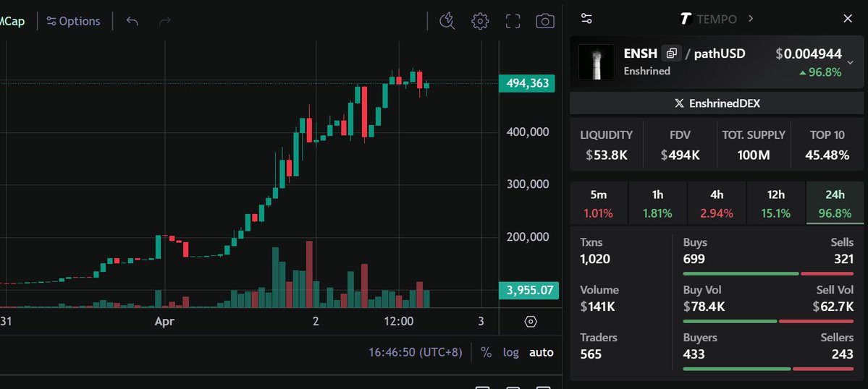Click the 494,363 current price label
Viewport: 868px width, 389px height.
tap(527, 83)
